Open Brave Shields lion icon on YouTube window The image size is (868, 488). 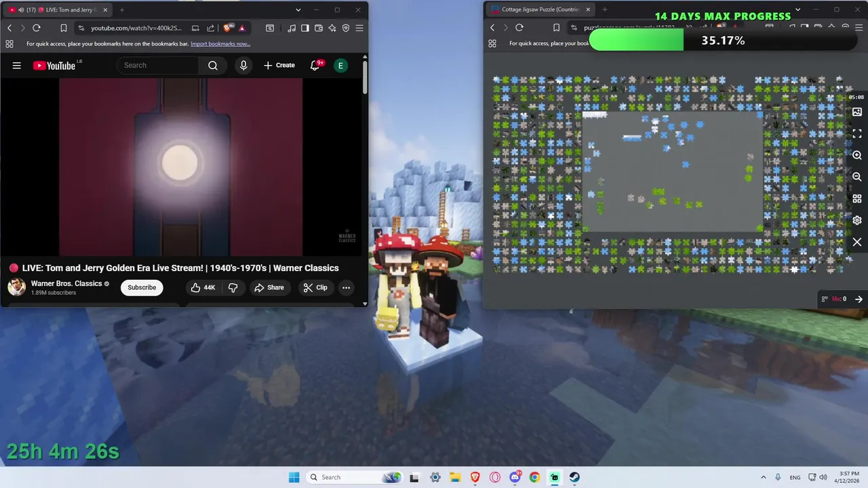tap(227, 28)
